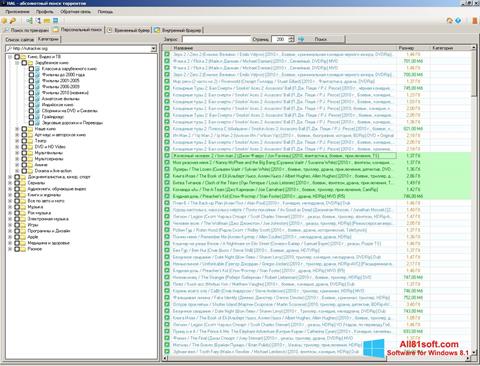Viewport: 480px width, 366px height.
Task: Check the Фильмы 2006-2009 checkbox
Action: 31,87
